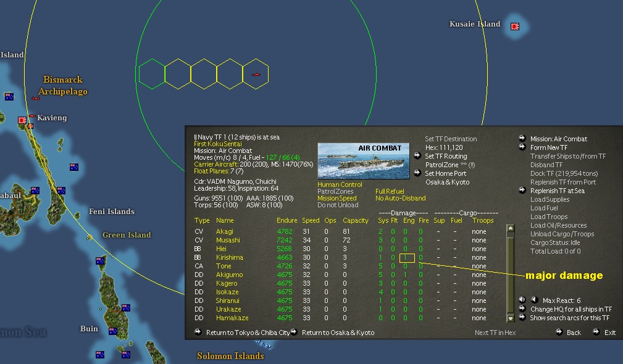Click the Feni Islands map label
The image size is (623, 364).
tap(112, 212)
